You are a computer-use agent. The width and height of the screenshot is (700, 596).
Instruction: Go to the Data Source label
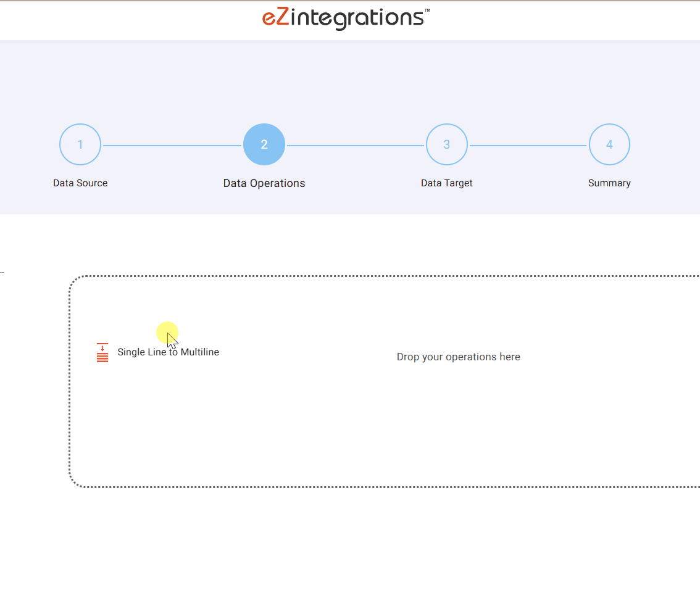pos(80,183)
